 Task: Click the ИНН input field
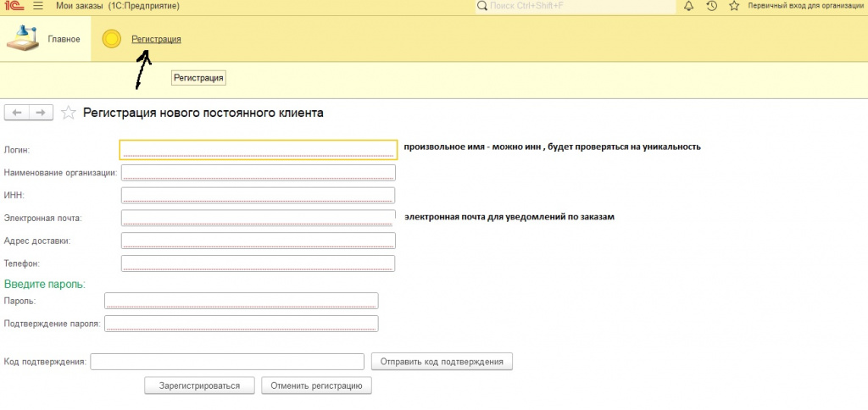pos(259,195)
